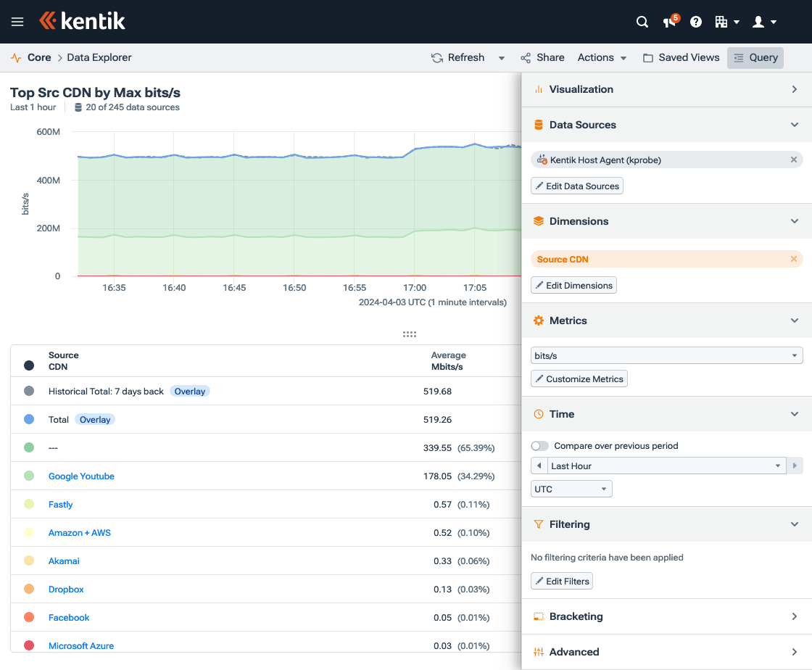Remove the Source CDN dimension via its X
812x670 pixels.
[x=793, y=259]
